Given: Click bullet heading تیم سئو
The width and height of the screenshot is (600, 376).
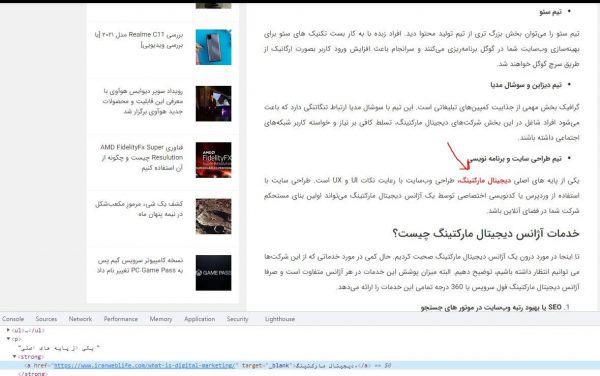Looking at the screenshot, I should (x=550, y=12).
